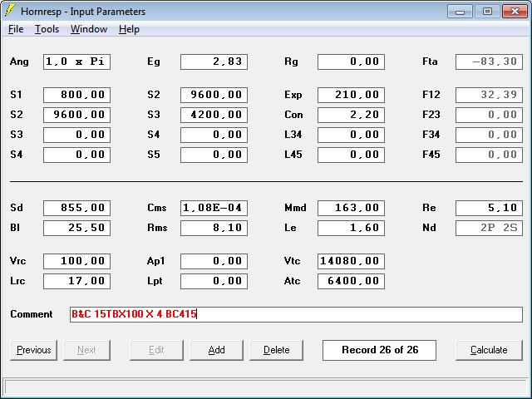Click the Cms field 1,08E-04
This screenshot has height=399, width=532.
coord(214,208)
